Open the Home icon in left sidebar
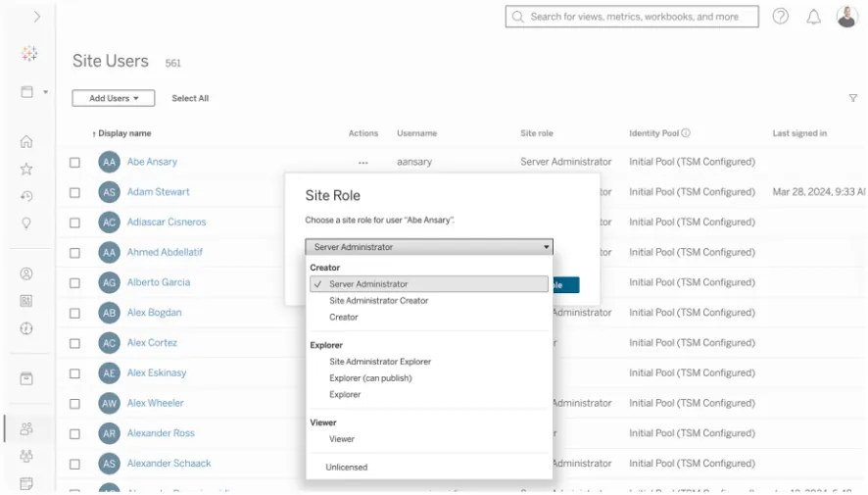This screenshot has width=868, height=495. coord(27,141)
